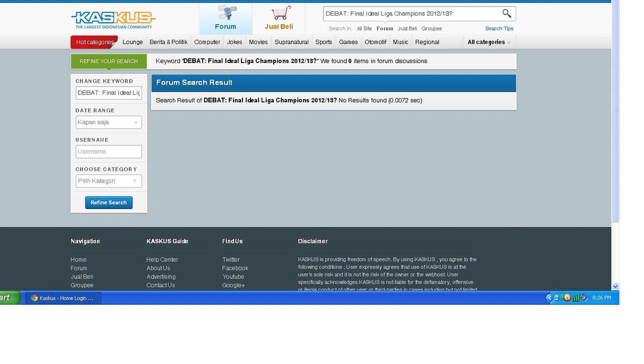Click the footer Forum link
644x364 pixels.
coord(79,268)
